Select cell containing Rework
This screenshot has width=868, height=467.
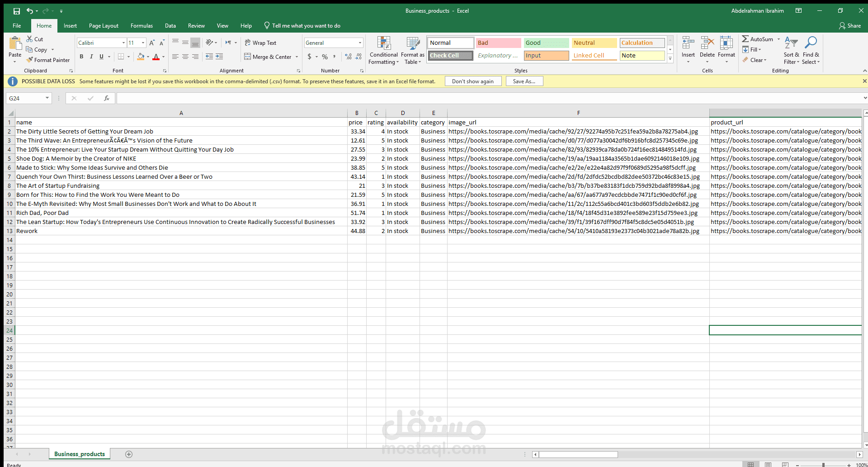click(x=181, y=231)
